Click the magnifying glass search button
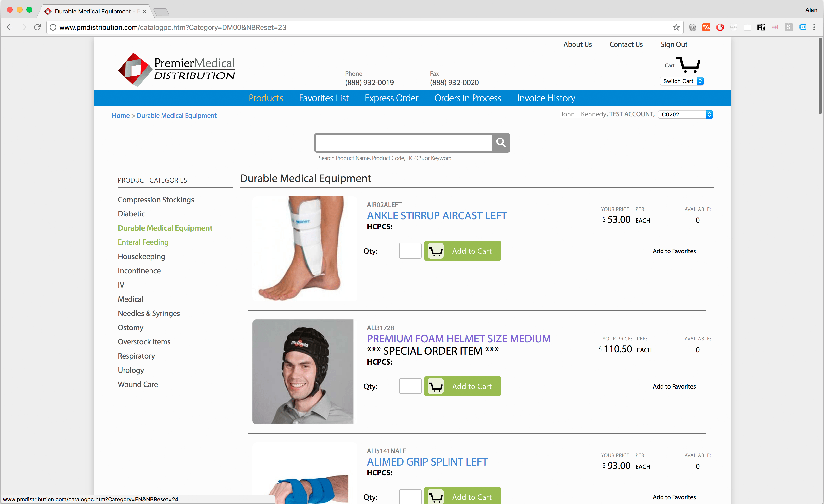 tap(501, 143)
